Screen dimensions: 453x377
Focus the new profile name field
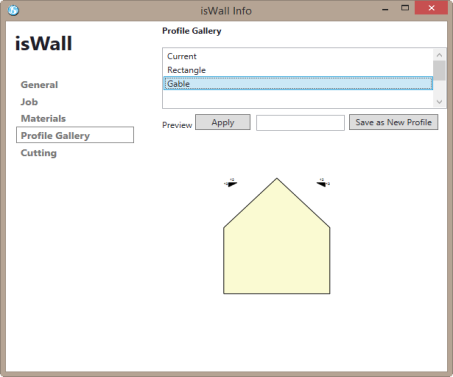[300, 123]
